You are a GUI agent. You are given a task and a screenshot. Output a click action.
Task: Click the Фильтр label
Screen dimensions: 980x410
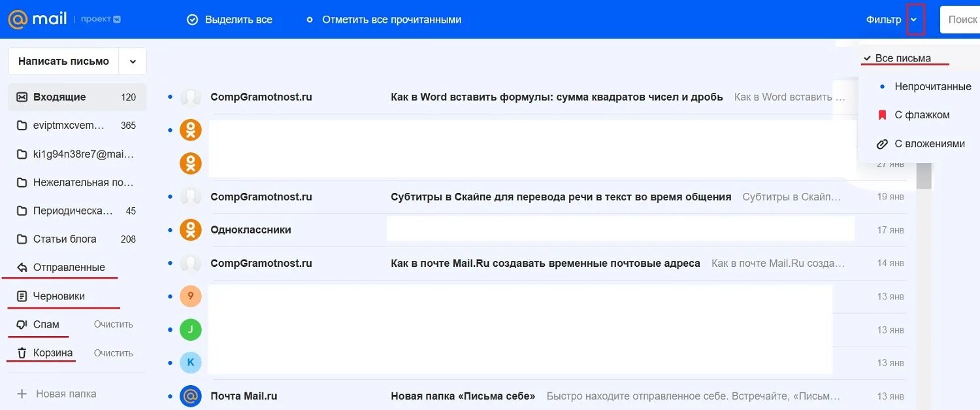[884, 20]
